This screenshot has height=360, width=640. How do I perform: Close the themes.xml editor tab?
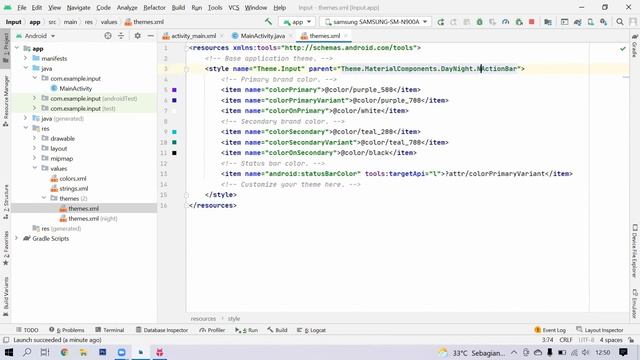[x=346, y=36]
